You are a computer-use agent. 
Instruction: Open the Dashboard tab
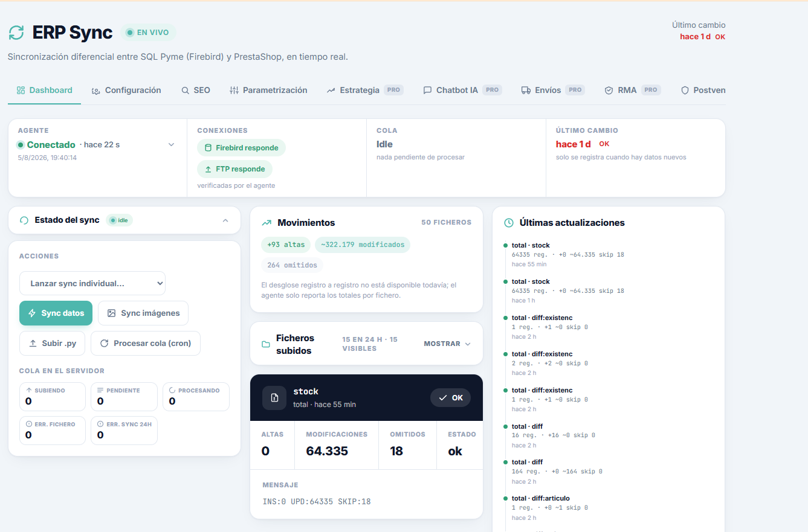point(45,90)
